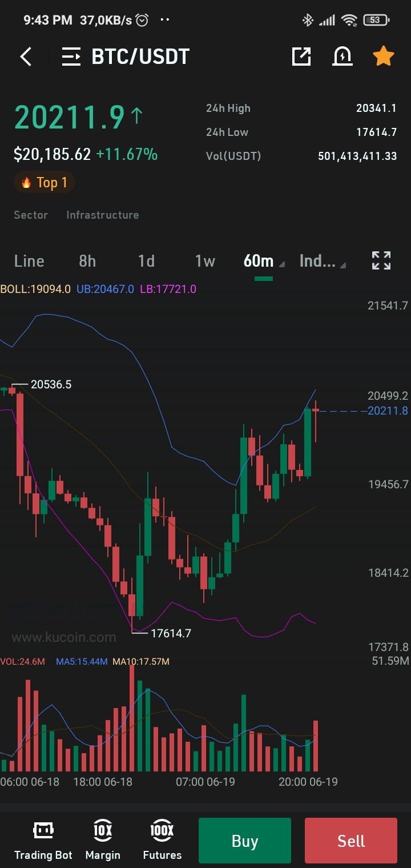
Task: Select the 8h timeframe
Action: 87,261
